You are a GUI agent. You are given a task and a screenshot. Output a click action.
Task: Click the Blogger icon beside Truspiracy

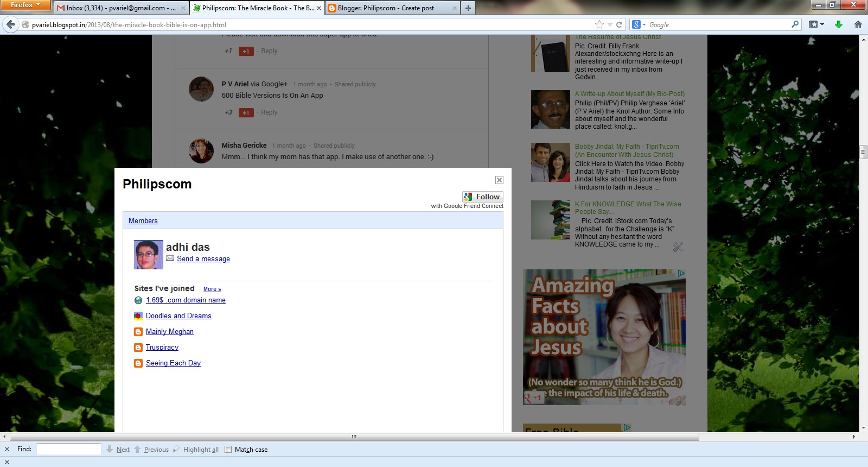click(x=138, y=348)
